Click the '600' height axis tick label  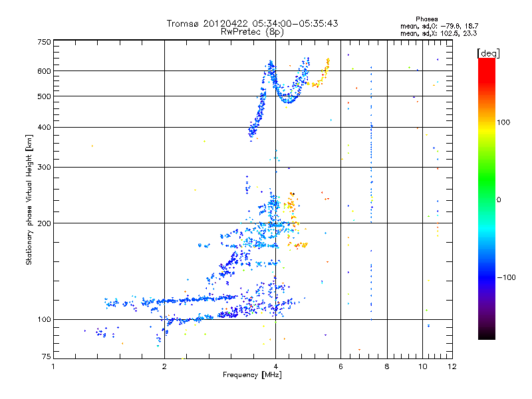tap(45, 71)
